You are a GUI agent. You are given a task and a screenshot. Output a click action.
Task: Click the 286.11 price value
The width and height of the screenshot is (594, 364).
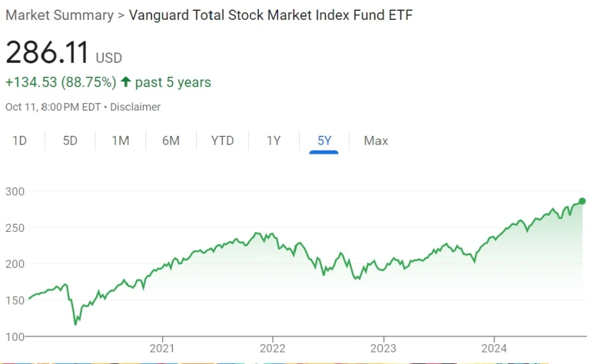coord(48,52)
